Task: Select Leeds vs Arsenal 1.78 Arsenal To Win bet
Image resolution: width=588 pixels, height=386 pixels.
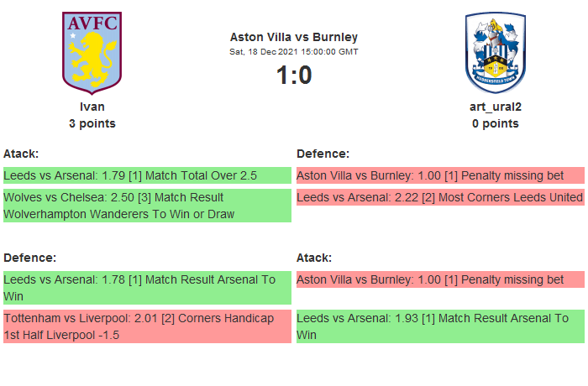Action: click(x=147, y=288)
